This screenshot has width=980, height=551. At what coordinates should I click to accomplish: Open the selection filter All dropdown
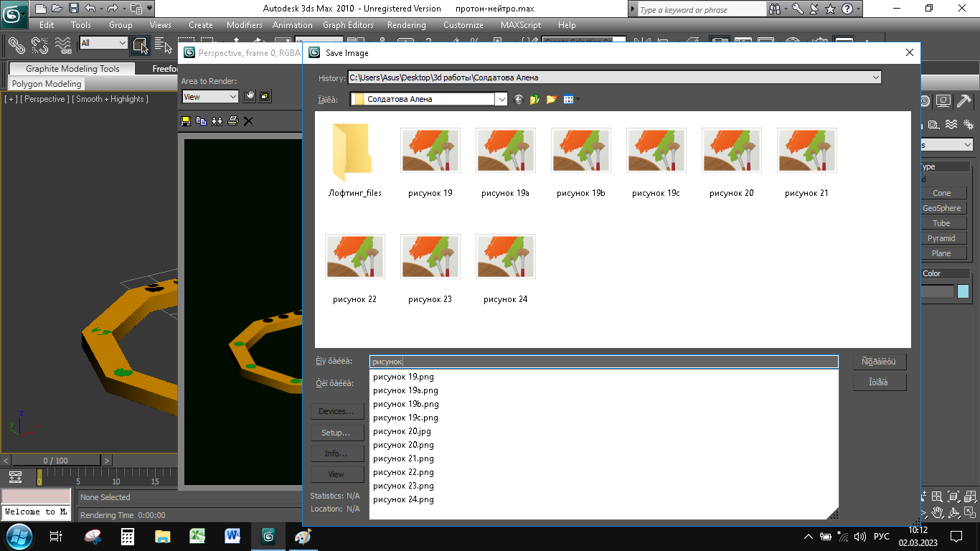(103, 43)
